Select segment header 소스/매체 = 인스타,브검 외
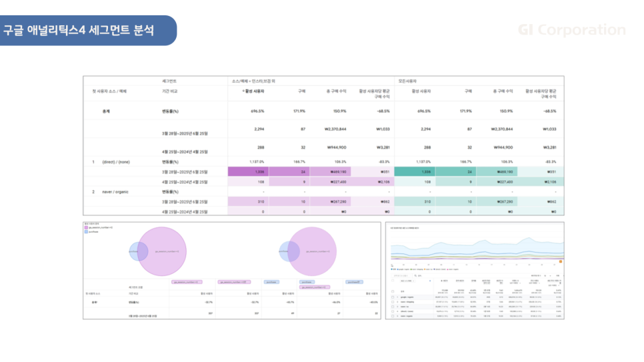The height and width of the screenshot is (362, 644). (x=253, y=81)
